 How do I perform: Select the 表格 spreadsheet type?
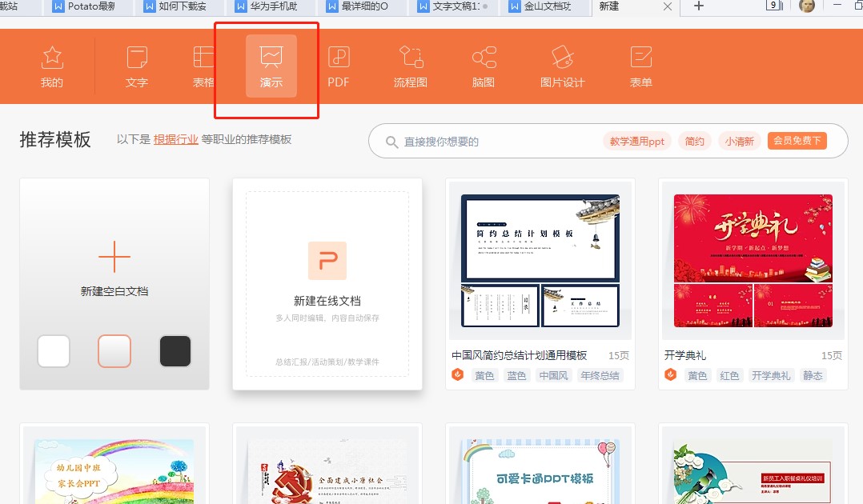click(203, 67)
